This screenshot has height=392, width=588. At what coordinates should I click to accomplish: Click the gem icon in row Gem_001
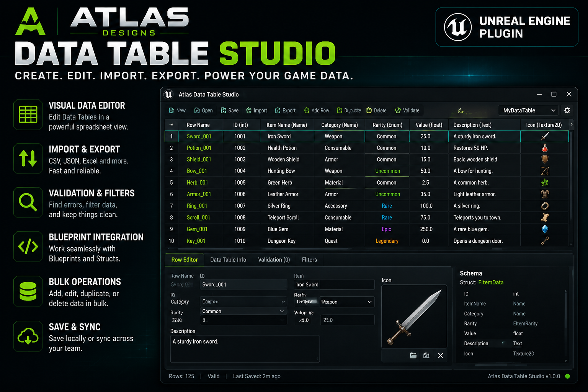pyautogui.click(x=545, y=229)
